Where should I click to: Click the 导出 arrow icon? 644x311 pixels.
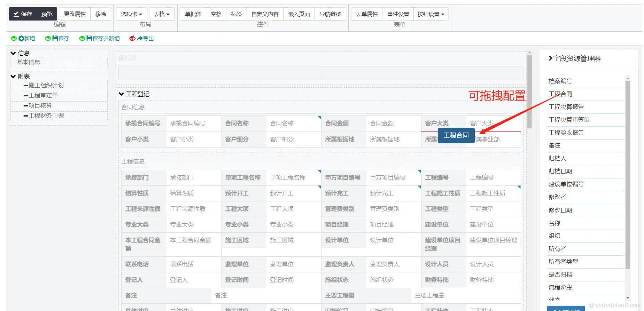coord(140,39)
